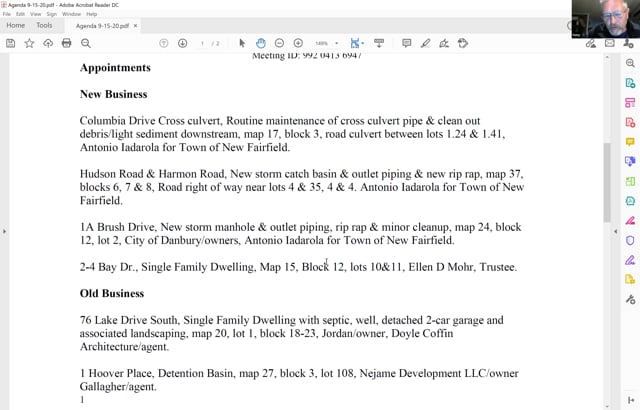Click the 'New Business' heading
The height and width of the screenshot is (410, 640).
pyautogui.click(x=113, y=94)
